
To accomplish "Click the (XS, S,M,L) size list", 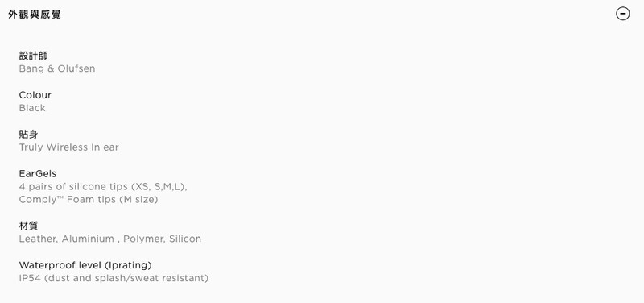I will (x=159, y=187).
